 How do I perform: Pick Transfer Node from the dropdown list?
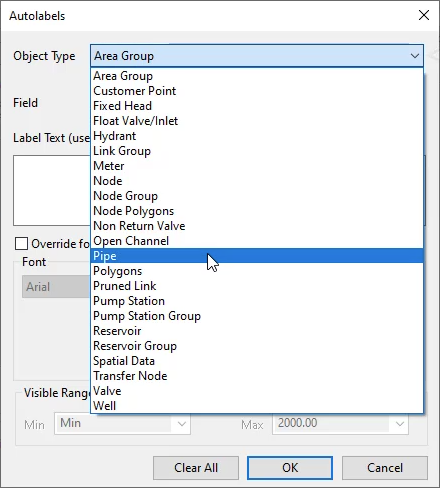coord(257,376)
